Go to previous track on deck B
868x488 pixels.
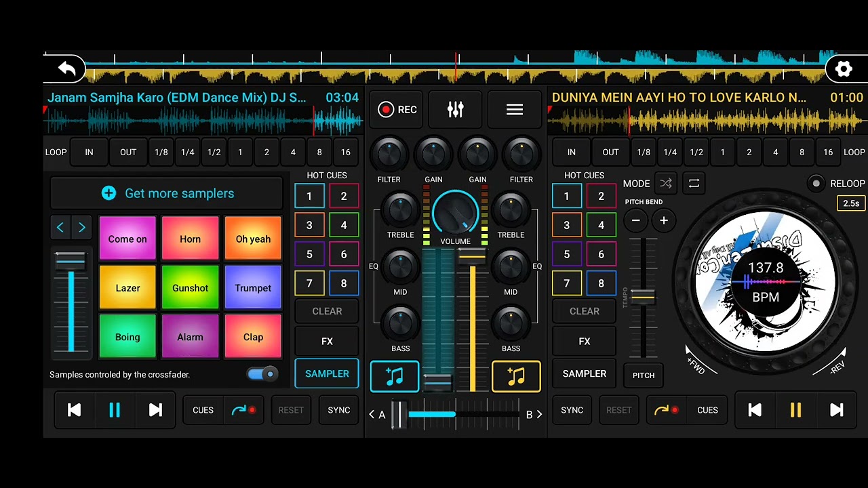click(x=755, y=410)
